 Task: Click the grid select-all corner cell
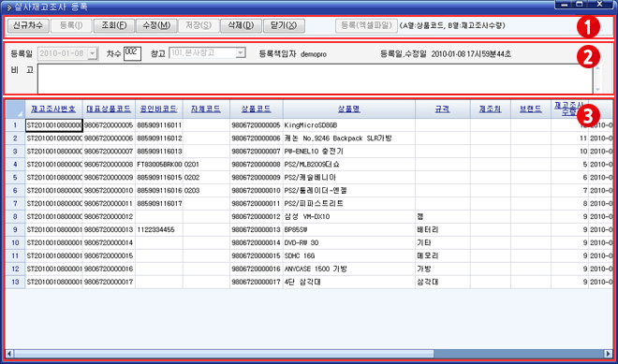(x=15, y=109)
